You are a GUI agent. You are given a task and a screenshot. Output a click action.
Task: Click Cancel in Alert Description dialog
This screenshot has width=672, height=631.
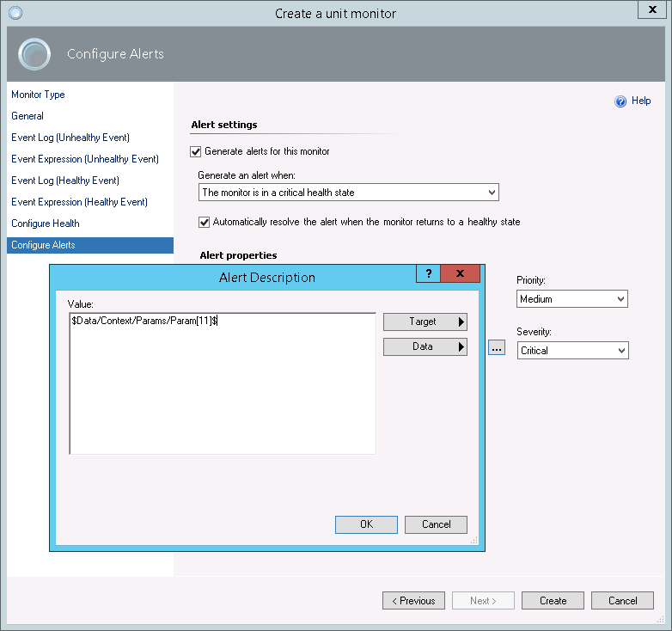pyautogui.click(x=436, y=524)
